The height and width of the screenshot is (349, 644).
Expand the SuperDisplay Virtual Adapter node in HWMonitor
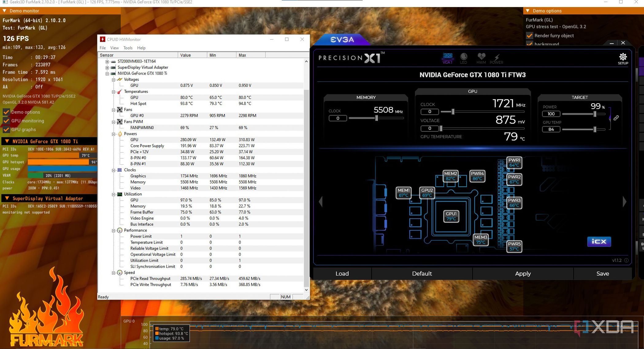[x=107, y=68]
